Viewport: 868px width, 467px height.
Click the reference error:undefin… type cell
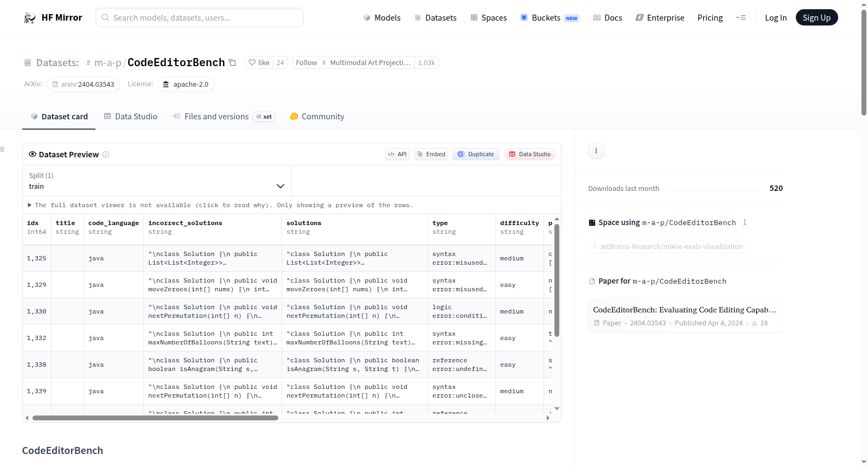(462, 364)
